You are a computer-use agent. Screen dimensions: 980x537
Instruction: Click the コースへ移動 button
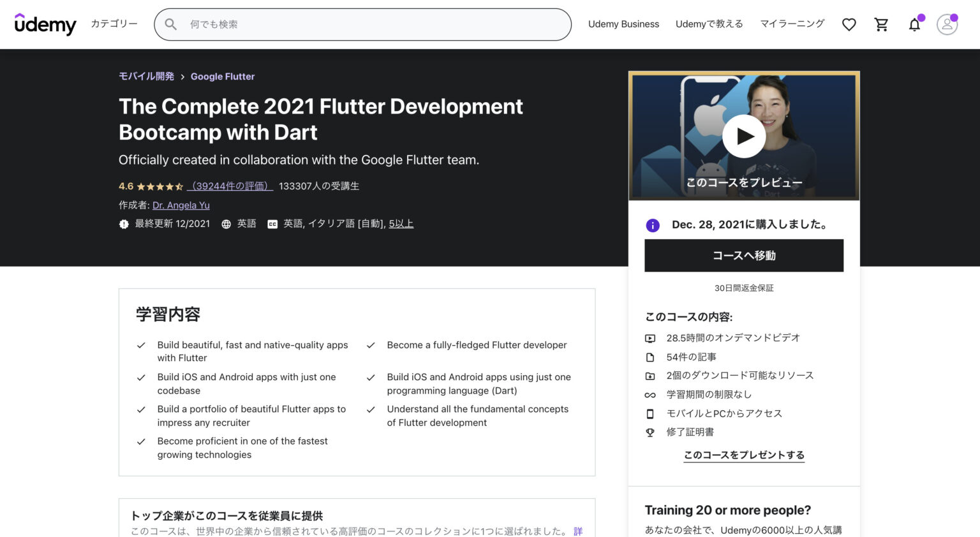(x=744, y=255)
